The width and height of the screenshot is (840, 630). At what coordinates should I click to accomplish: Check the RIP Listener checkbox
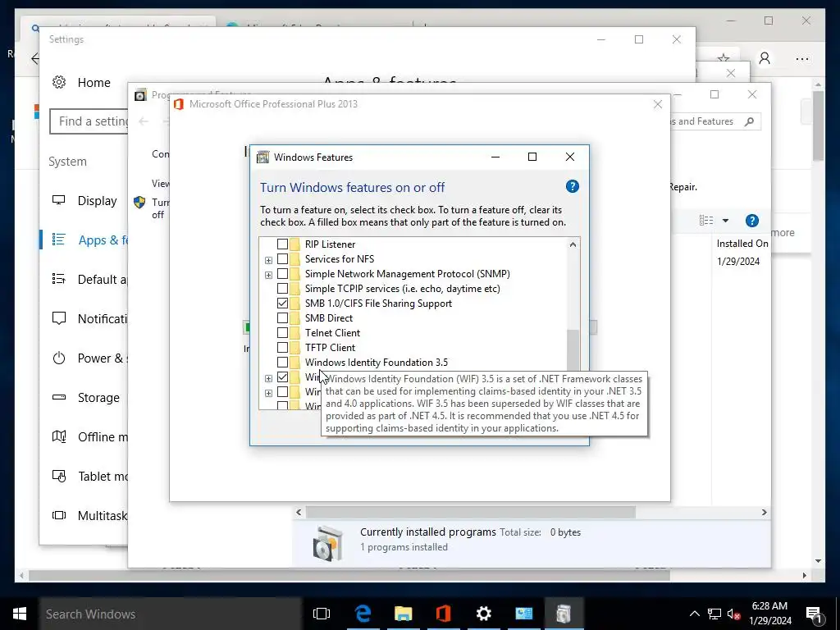(x=282, y=244)
